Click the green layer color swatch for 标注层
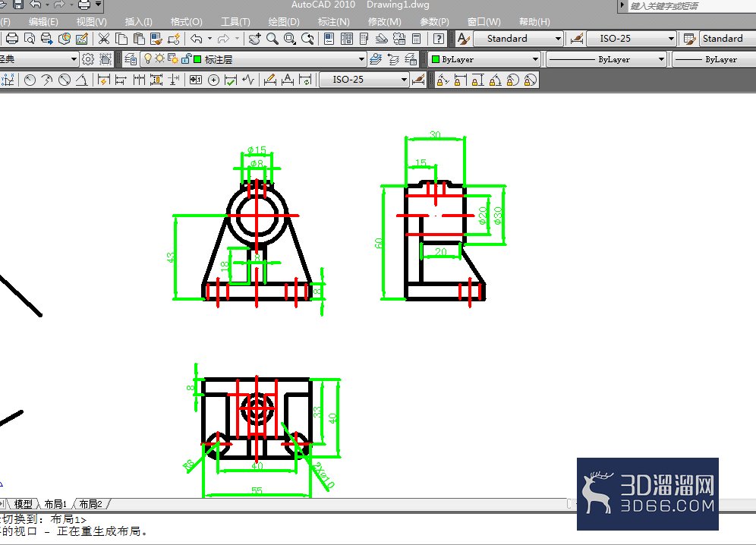 (x=197, y=59)
